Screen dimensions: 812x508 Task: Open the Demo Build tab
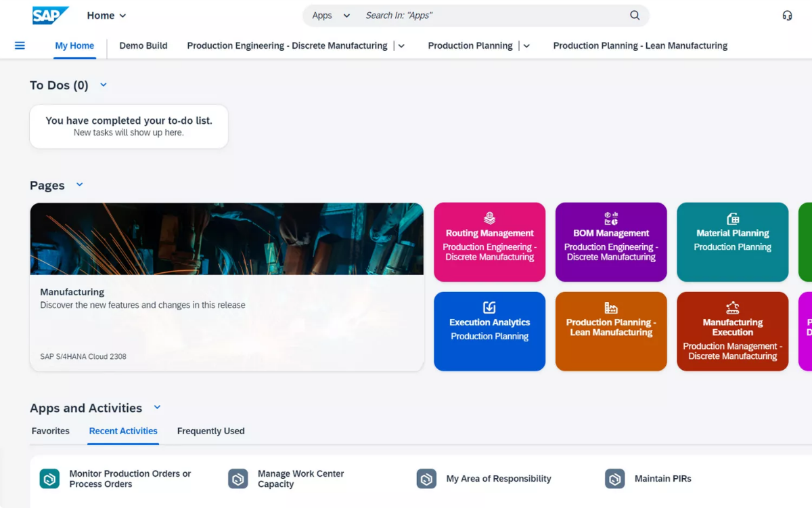(143, 45)
